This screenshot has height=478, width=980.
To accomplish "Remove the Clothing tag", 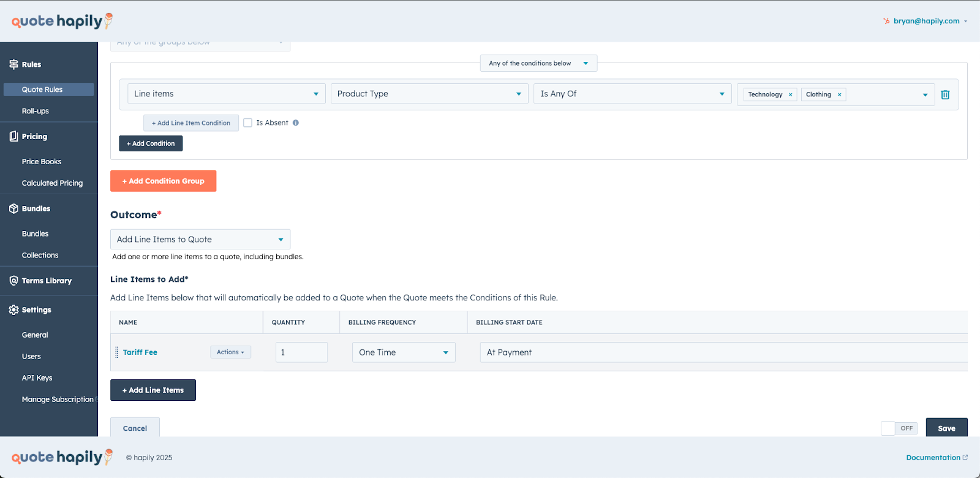I will (x=839, y=94).
